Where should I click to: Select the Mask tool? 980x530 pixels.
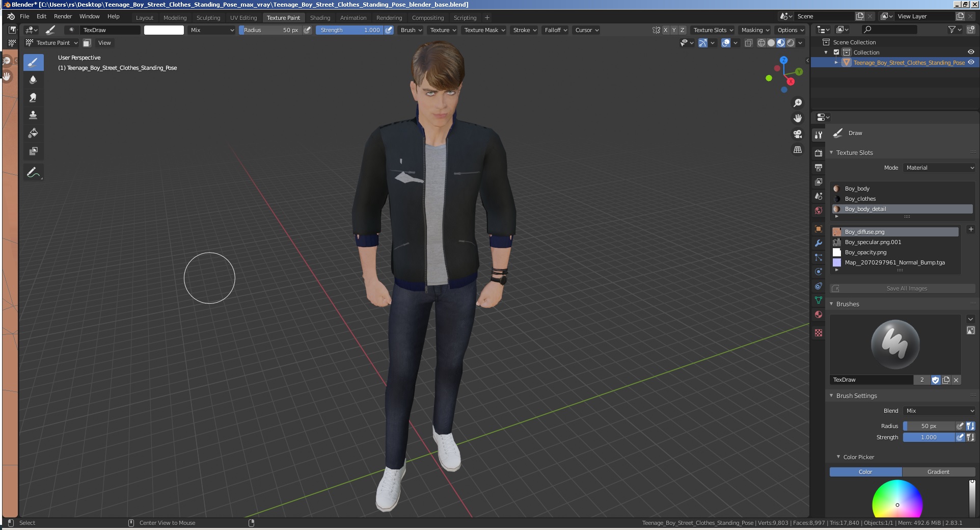pos(33,151)
